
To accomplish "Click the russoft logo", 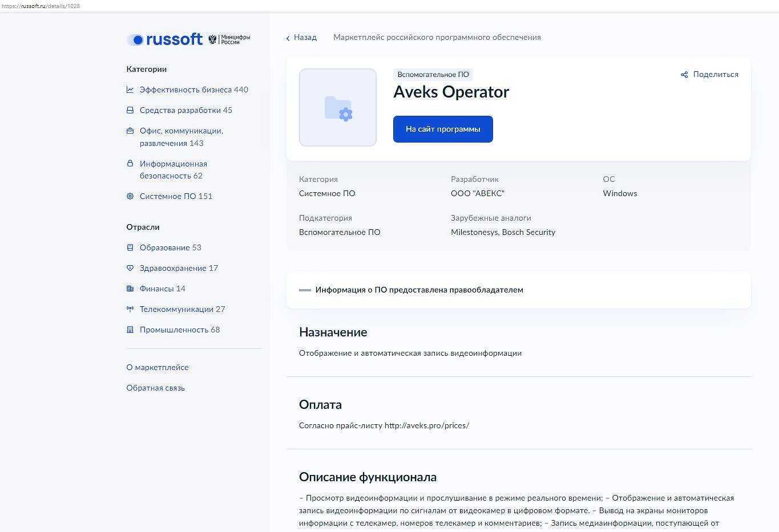I will (x=165, y=39).
